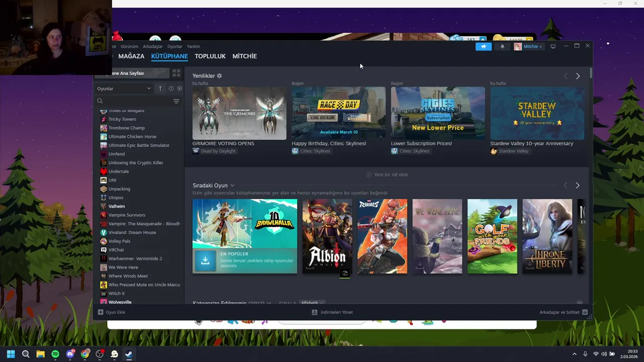Select the Marvel Rivals game cover
644x362 pixels.
pos(382,236)
